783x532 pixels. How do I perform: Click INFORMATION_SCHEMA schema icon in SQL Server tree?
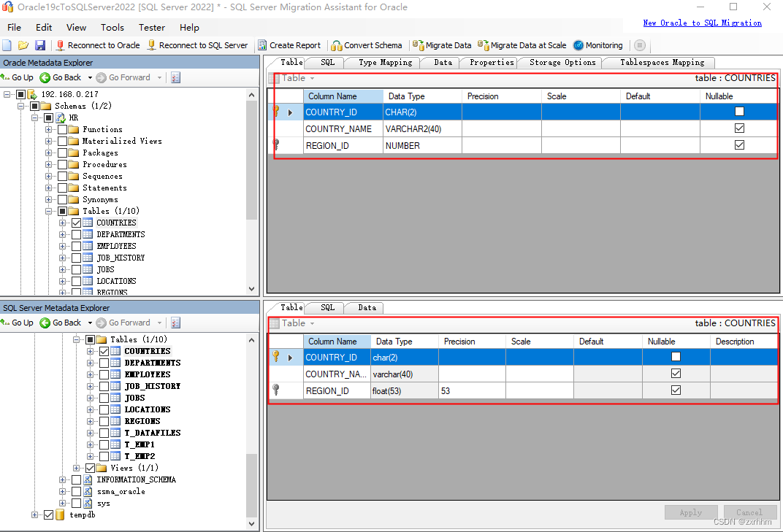coord(88,479)
